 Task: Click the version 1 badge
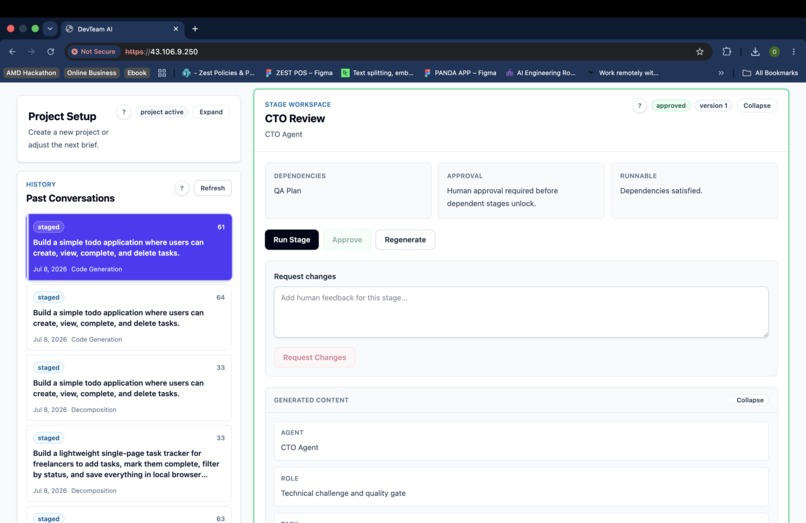coord(713,105)
